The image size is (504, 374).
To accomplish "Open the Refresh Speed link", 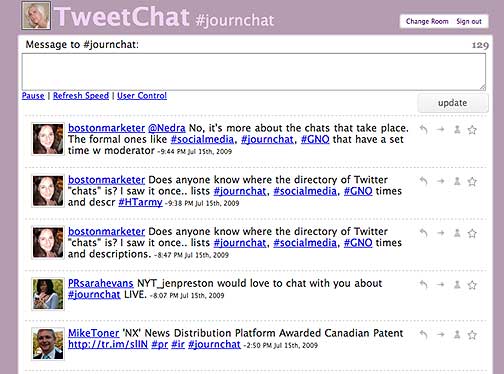I will coord(81,96).
